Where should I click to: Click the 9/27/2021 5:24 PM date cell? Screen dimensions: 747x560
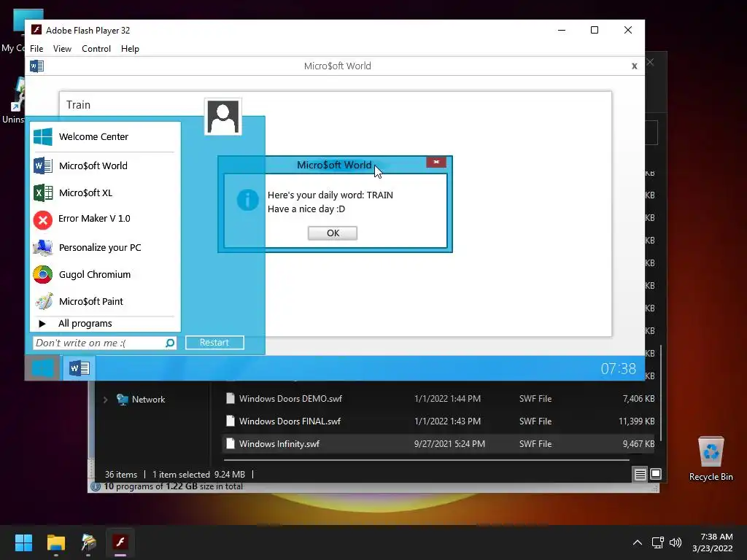point(449,444)
